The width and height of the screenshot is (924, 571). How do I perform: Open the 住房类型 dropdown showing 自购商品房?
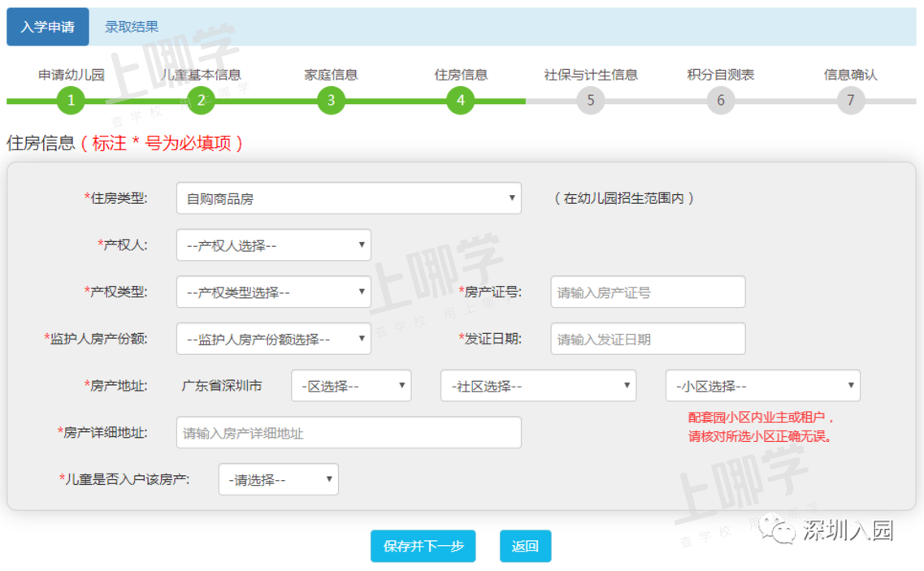(x=349, y=198)
